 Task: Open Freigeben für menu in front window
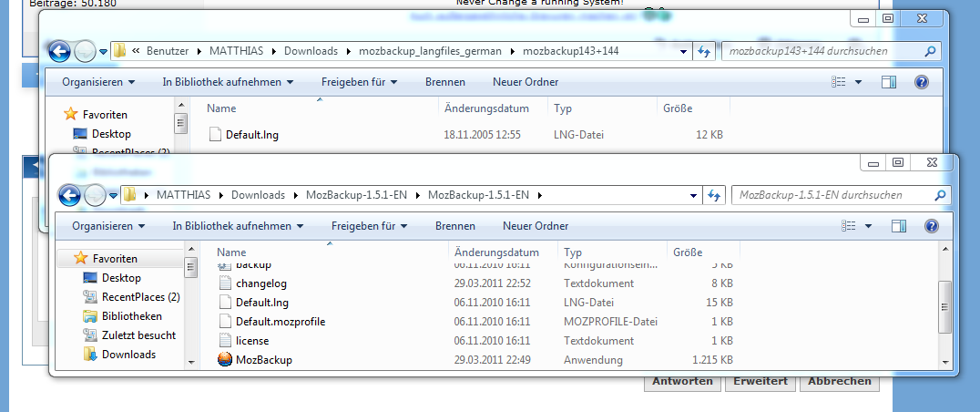(x=370, y=226)
